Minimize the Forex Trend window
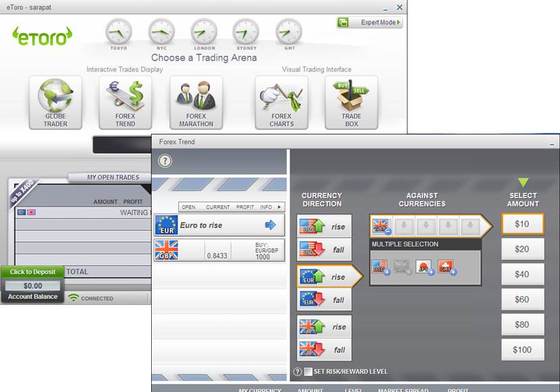Image resolution: width=560 pixels, height=392 pixels. click(x=552, y=144)
